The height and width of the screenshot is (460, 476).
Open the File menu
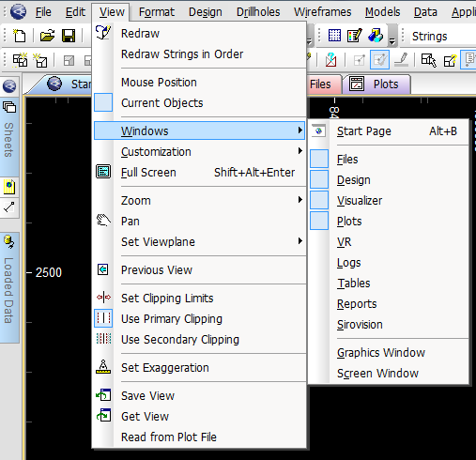point(43,12)
